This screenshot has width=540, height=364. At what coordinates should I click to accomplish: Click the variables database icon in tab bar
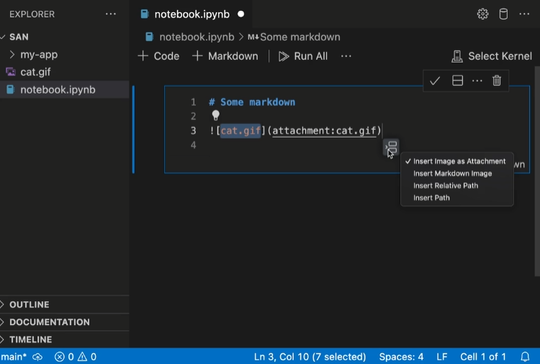503,14
